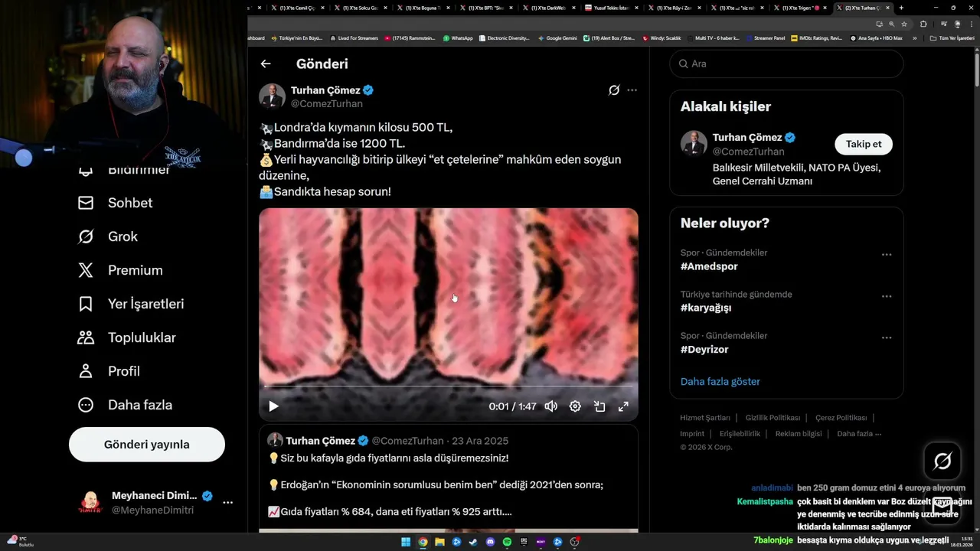Viewport: 980px width, 551px height.
Task: Open OBS Studio from the taskbar
Action: tap(575, 542)
